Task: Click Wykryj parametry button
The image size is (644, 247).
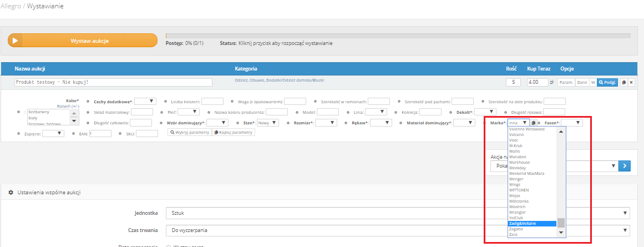Action: [189, 133]
